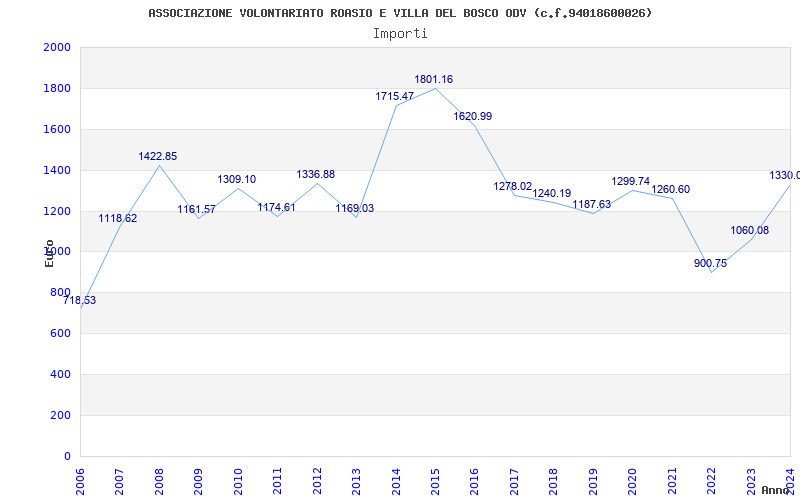This screenshot has width=800, height=500.
Task: Select the 1060.08 data label for 2023
Action: click(x=749, y=230)
